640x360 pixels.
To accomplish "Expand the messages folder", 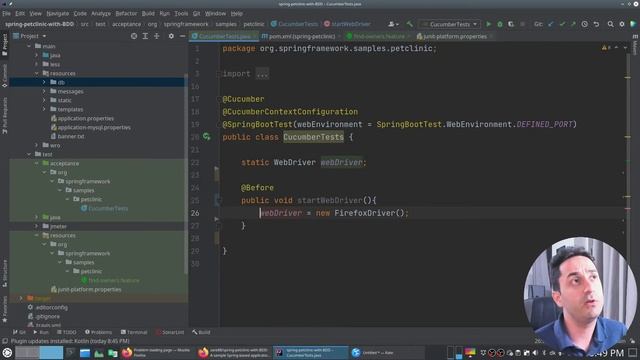I will coord(44,91).
